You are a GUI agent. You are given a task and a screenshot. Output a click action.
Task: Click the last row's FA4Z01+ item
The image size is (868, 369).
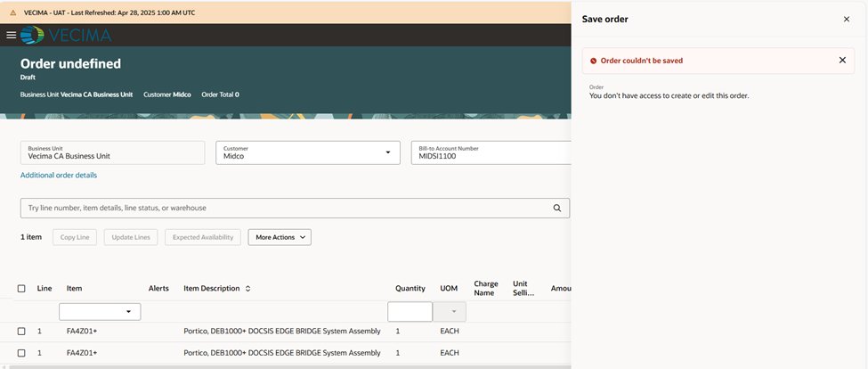tap(81, 353)
